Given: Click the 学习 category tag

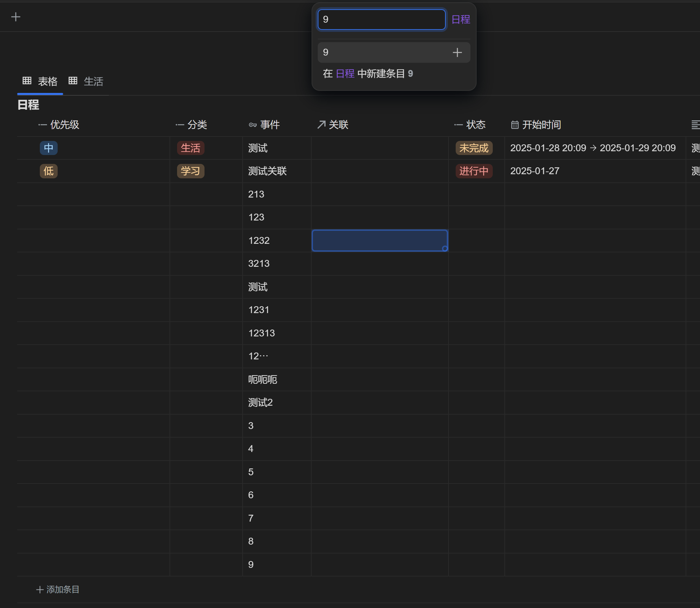Looking at the screenshot, I should click(190, 171).
